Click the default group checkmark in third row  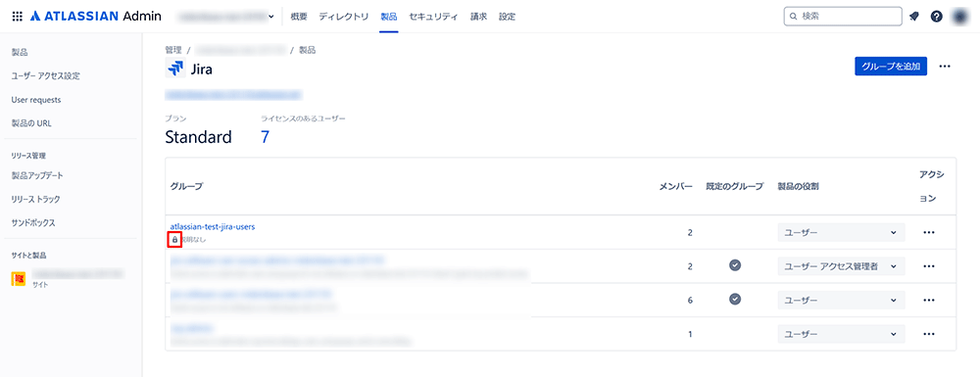[x=735, y=299]
